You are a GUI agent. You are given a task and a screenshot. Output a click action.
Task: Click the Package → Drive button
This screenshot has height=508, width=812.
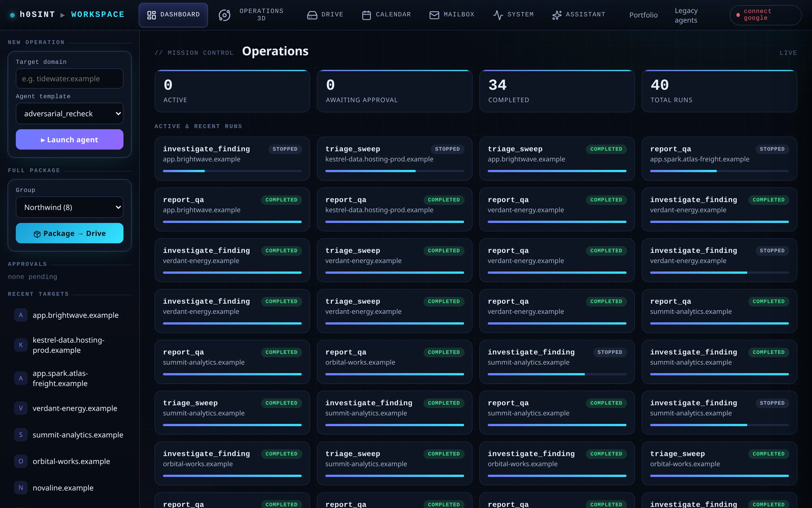[69, 233]
